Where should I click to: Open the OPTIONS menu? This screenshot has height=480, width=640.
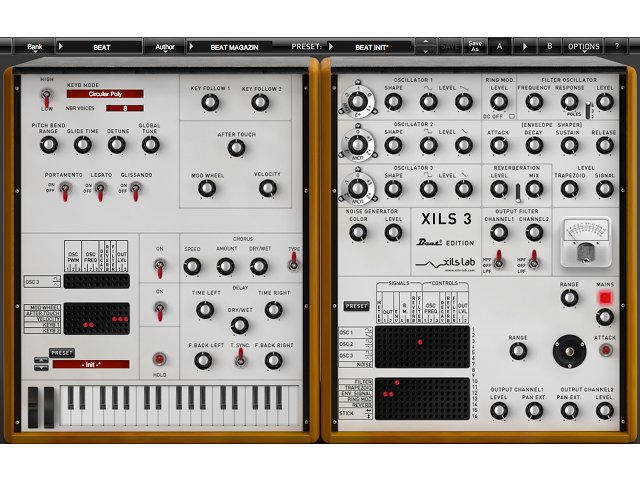click(584, 47)
